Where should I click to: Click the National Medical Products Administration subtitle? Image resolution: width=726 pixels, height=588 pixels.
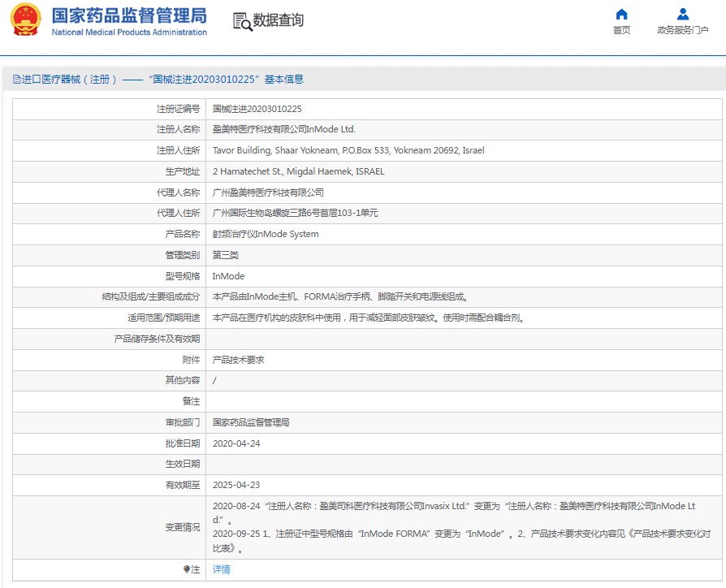(129, 32)
